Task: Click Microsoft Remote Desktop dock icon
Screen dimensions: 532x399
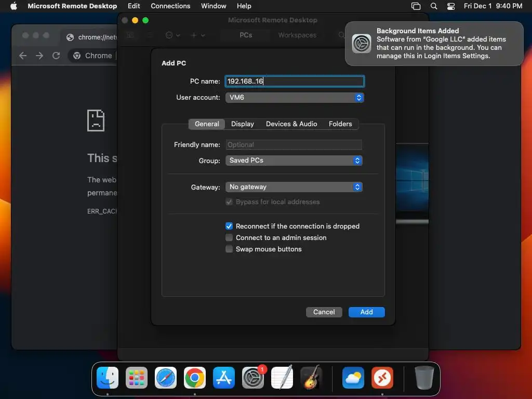Action: [382, 378]
